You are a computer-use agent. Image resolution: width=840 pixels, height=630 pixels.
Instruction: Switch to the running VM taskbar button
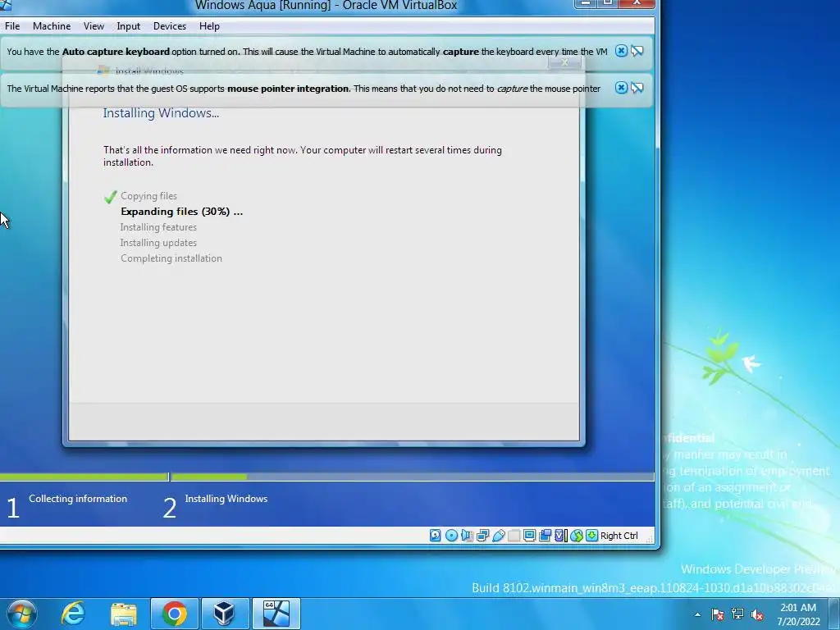276,614
